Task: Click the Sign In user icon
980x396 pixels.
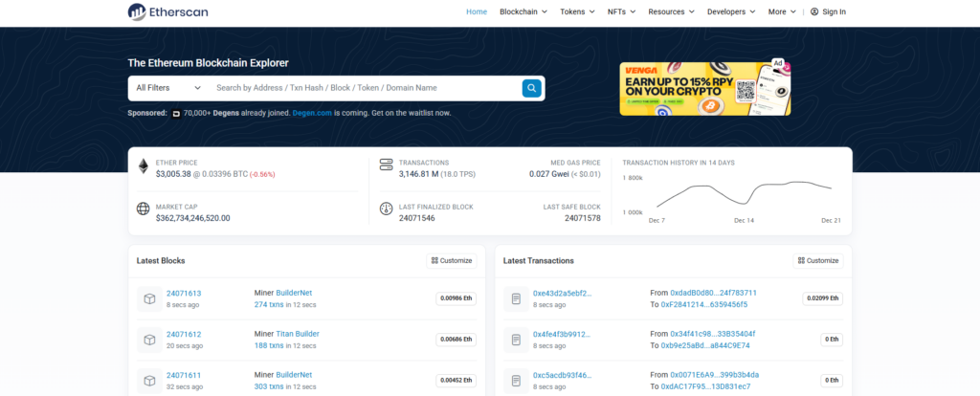Action: tap(814, 11)
